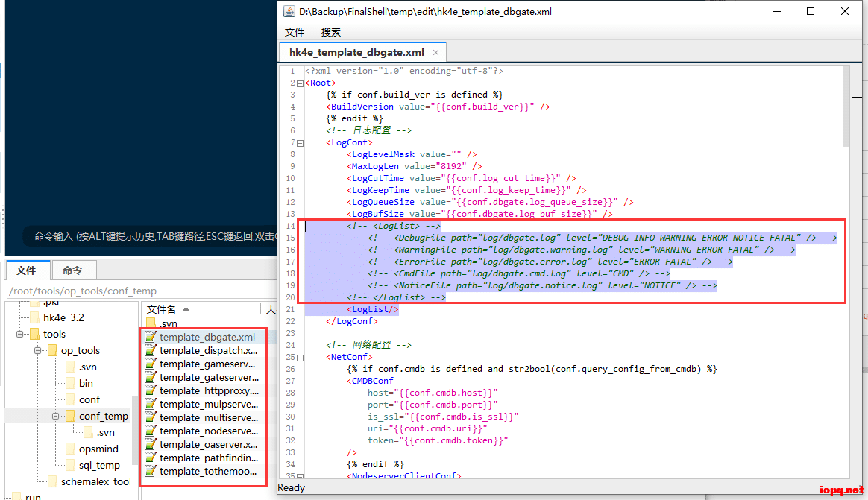Select the template_gameserver file icon

pos(150,364)
